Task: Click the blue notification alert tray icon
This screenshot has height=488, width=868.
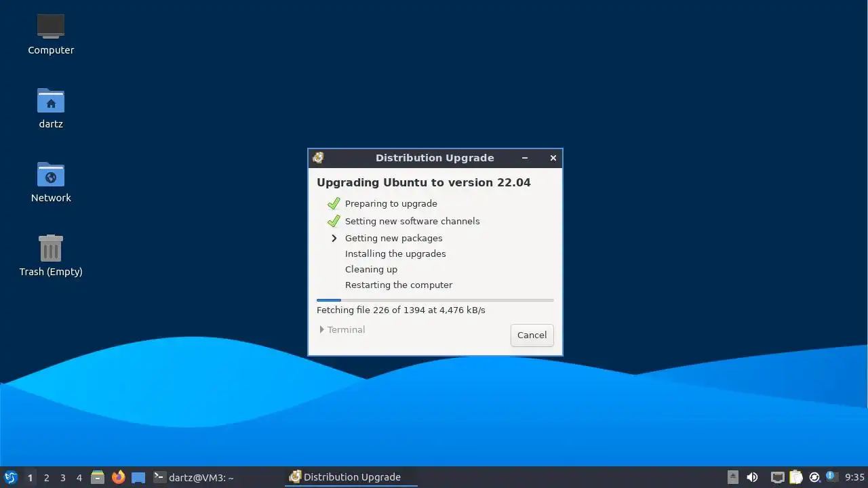Action: 831,476
